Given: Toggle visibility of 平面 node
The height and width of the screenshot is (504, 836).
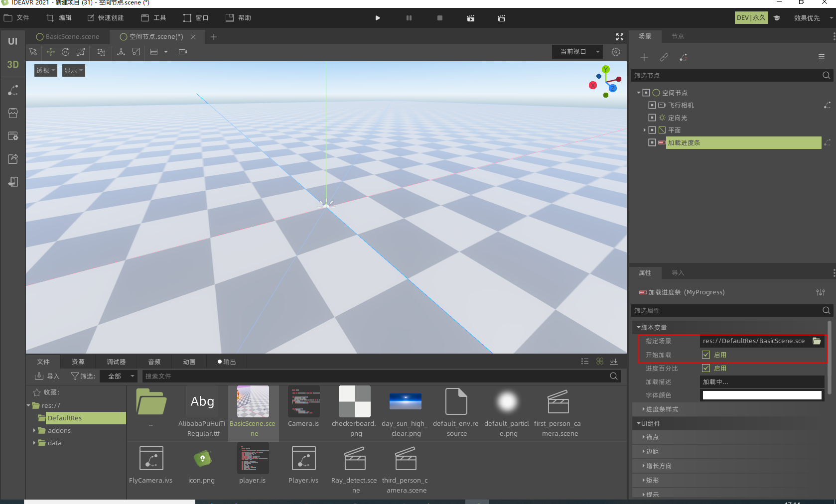Looking at the screenshot, I should tap(652, 130).
